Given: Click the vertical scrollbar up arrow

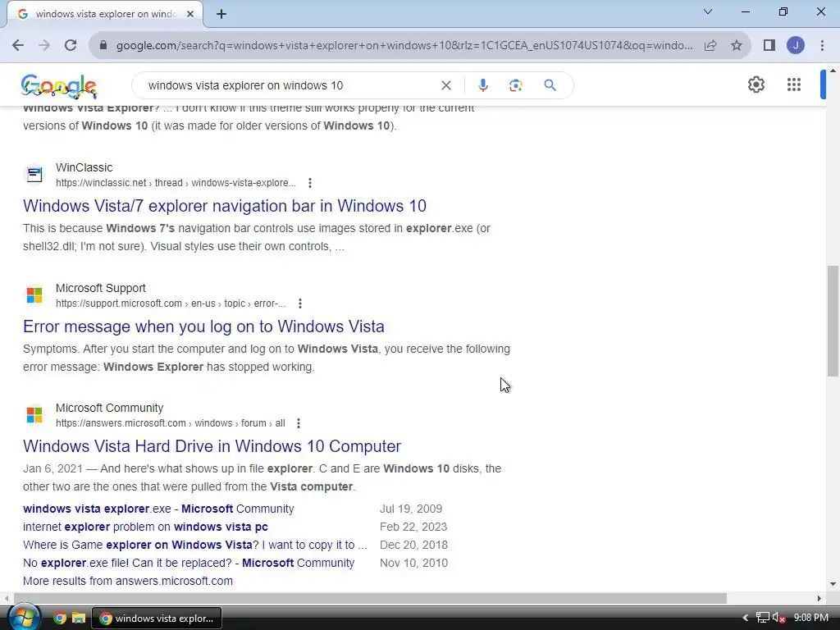Looking at the screenshot, I should (833, 71).
